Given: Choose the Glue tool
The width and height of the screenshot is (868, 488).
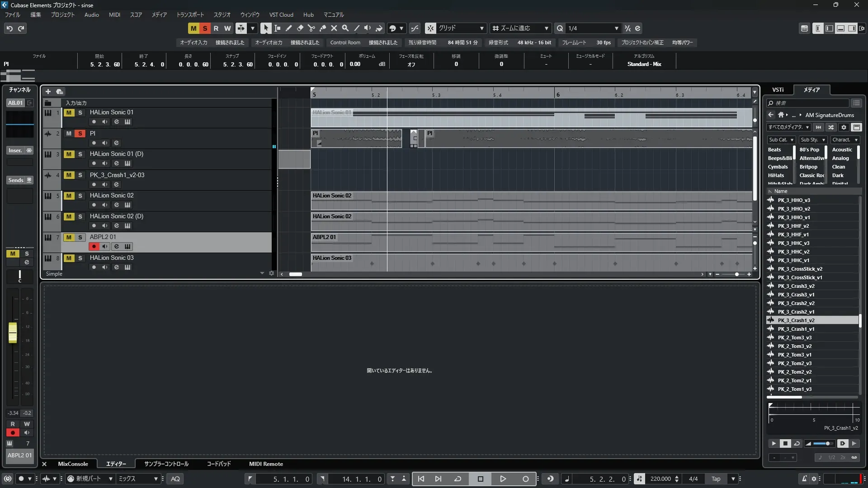Looking at the screenshot, I should click(x=322, y=28).
